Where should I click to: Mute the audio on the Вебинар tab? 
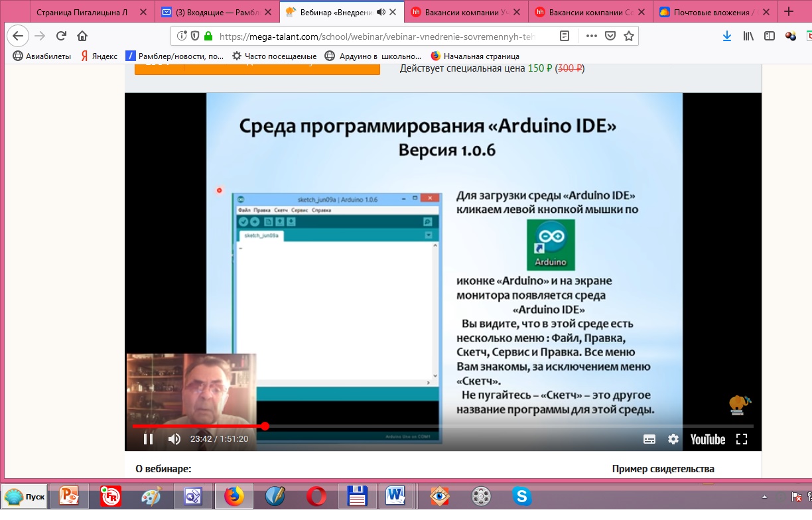coord(381,12)
